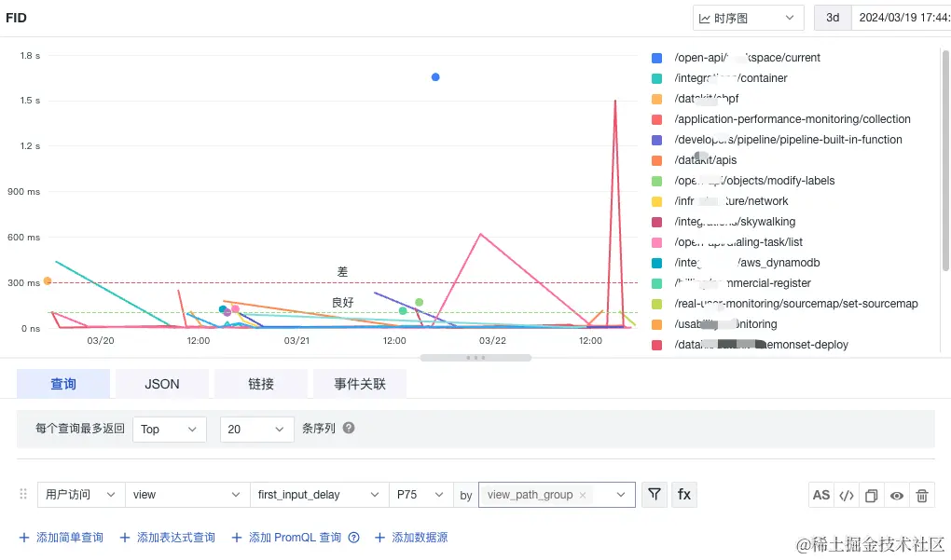
Task: Switch query to code view icon
Action: pos(847,495)
